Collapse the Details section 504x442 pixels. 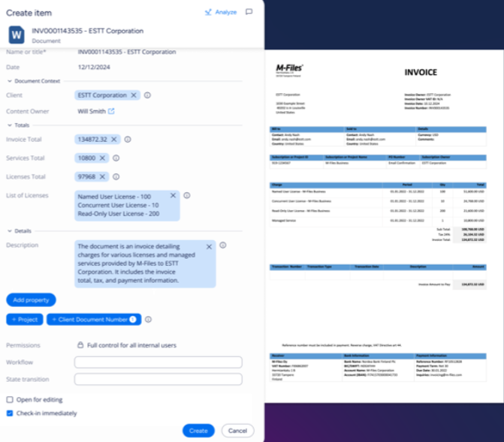pos(10,231)
